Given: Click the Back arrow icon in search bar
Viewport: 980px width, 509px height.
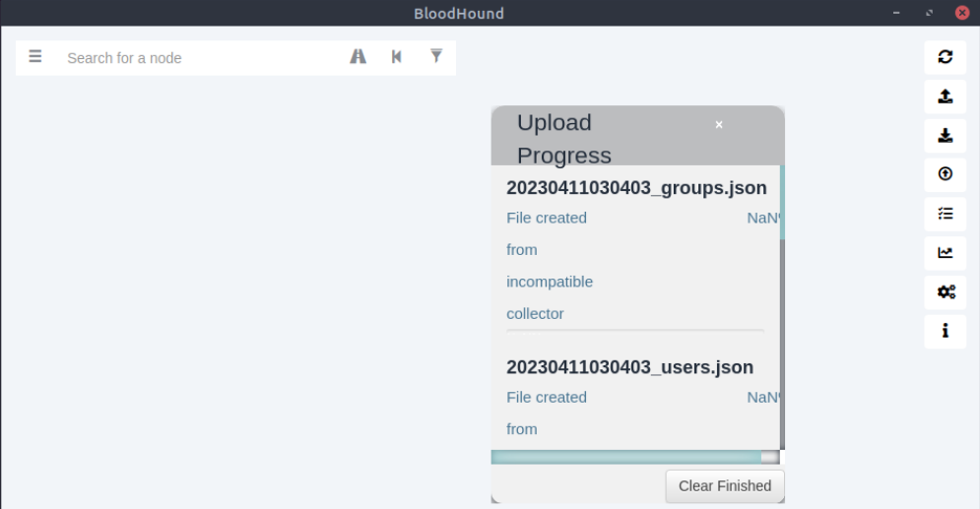Looking at the screenshot, I should tap(397, 57).
